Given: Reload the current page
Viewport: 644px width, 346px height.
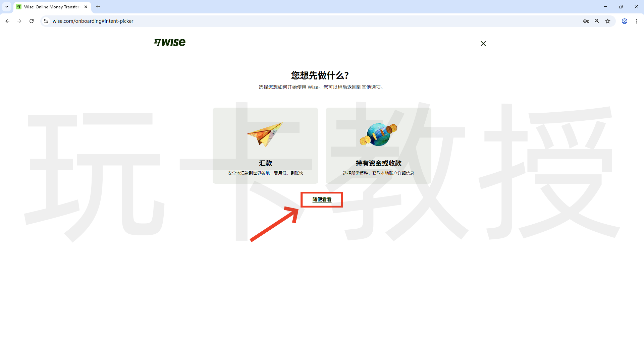Looking at the screenshot, I should click(x=32, y=21).
